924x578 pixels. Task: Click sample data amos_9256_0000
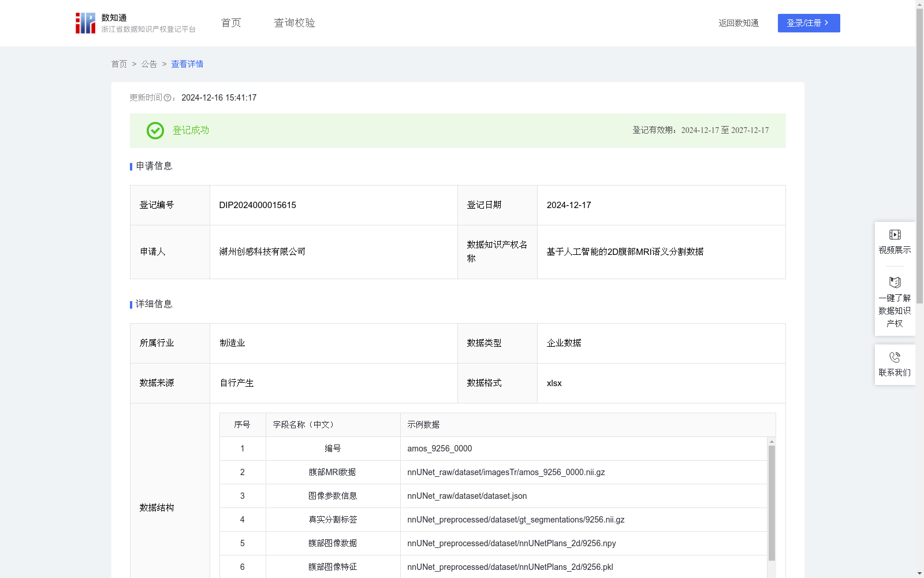tap(439, 449)
